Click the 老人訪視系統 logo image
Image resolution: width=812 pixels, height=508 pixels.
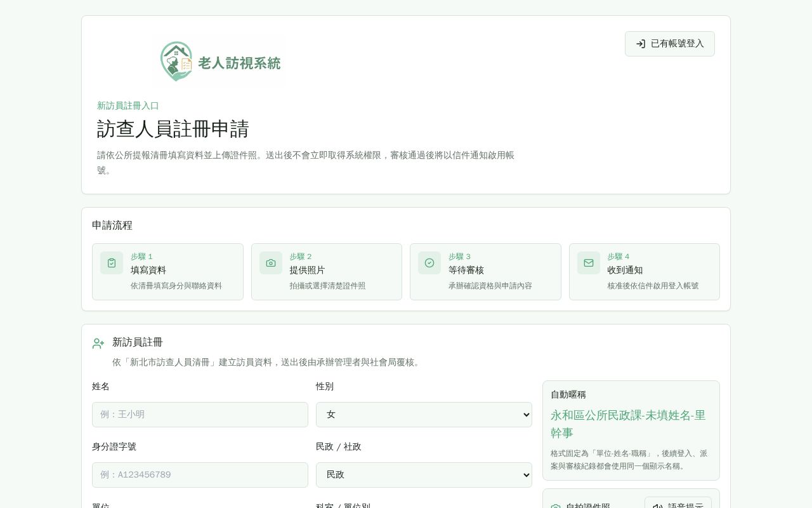[x=220, y=62]
